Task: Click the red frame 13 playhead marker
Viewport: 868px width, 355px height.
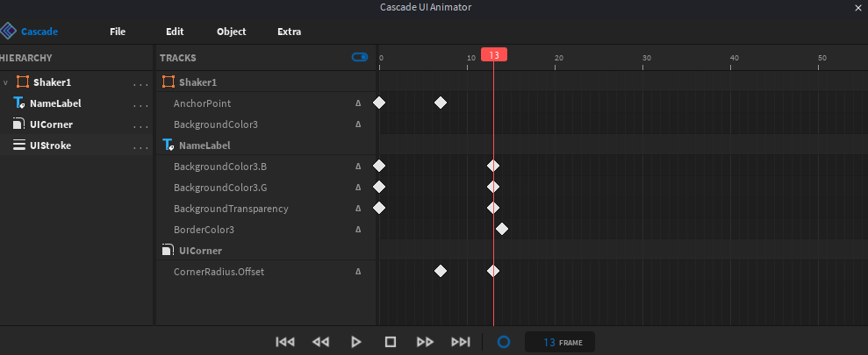Action: click(494, 54)
